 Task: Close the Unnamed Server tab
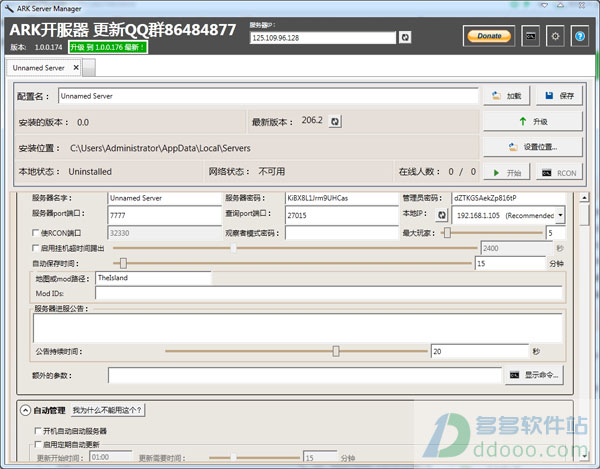click(76, 68)
